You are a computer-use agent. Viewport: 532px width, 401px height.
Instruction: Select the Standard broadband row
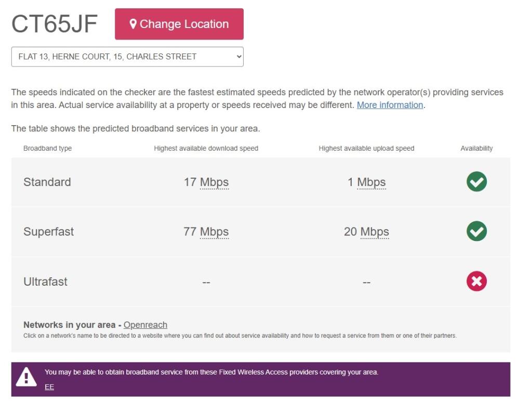coord(47,182)
